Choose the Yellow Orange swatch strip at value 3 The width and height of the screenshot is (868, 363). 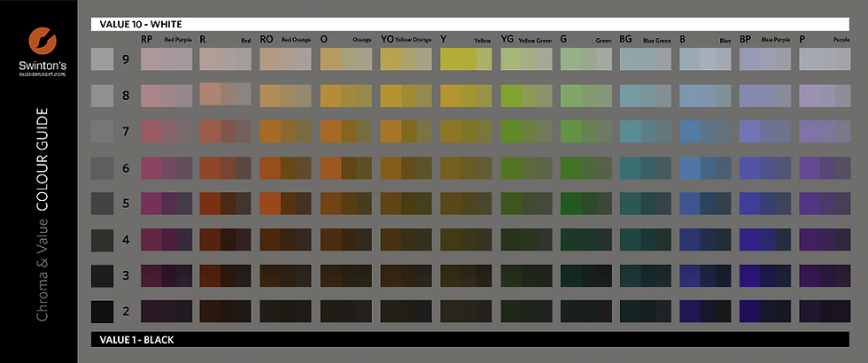pyautogui.click(x=406, y=275)
